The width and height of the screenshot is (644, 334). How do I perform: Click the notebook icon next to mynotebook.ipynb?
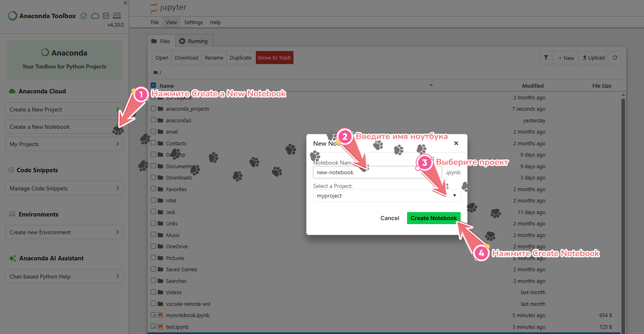160,315
